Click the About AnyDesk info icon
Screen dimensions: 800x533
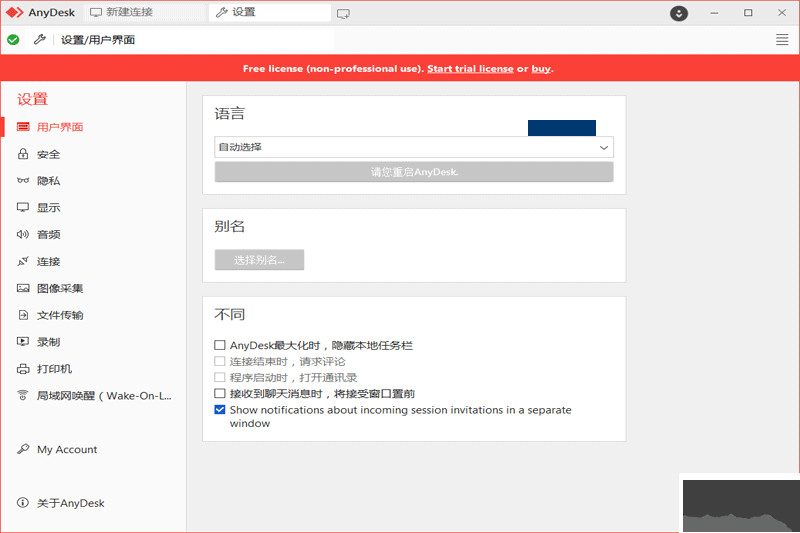[x=23, y=503]
